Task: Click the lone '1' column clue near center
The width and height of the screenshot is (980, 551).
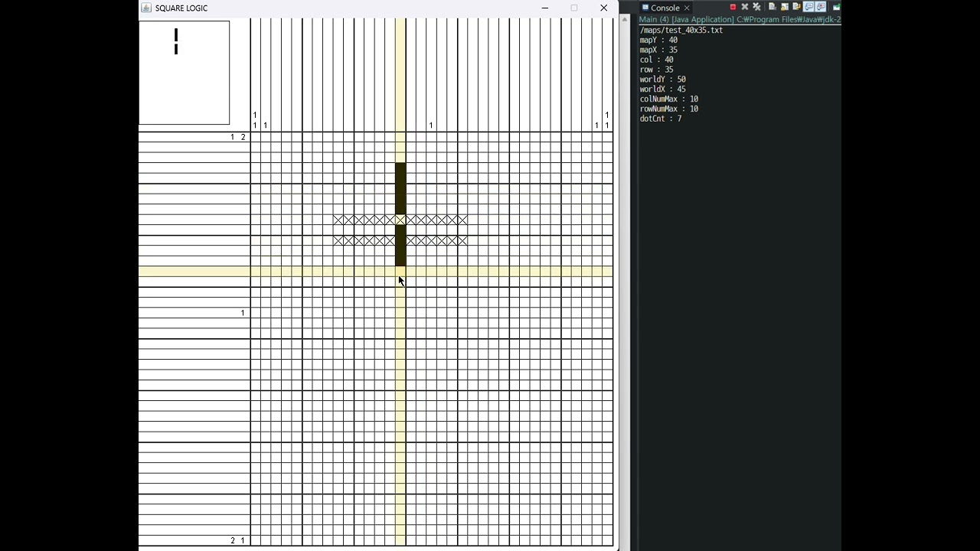Action: pyautogui.click(x=431, y=126)
